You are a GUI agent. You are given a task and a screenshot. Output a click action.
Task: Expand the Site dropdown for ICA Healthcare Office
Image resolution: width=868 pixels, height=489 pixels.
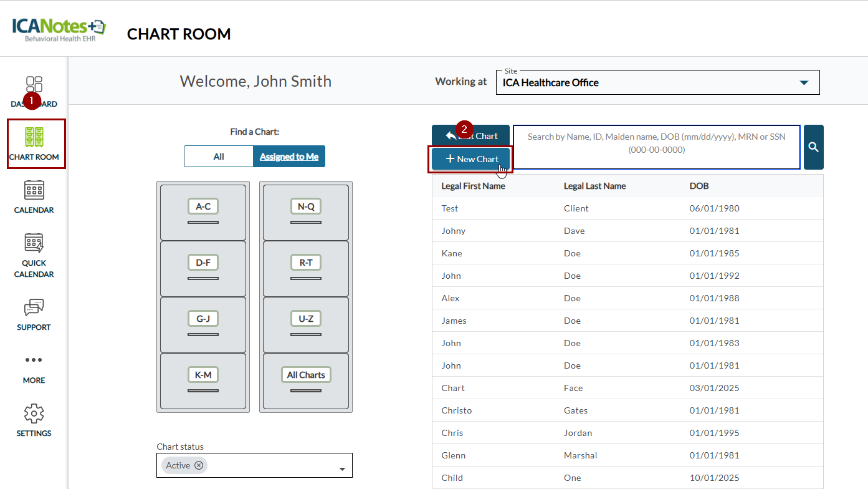[x=804, y=83]
